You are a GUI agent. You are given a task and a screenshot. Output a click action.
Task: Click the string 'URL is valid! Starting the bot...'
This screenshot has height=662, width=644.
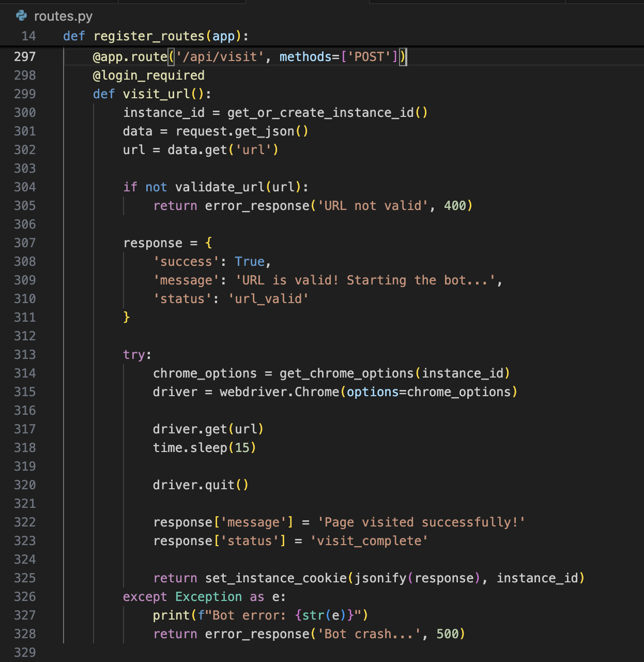[x=365, y=280]
